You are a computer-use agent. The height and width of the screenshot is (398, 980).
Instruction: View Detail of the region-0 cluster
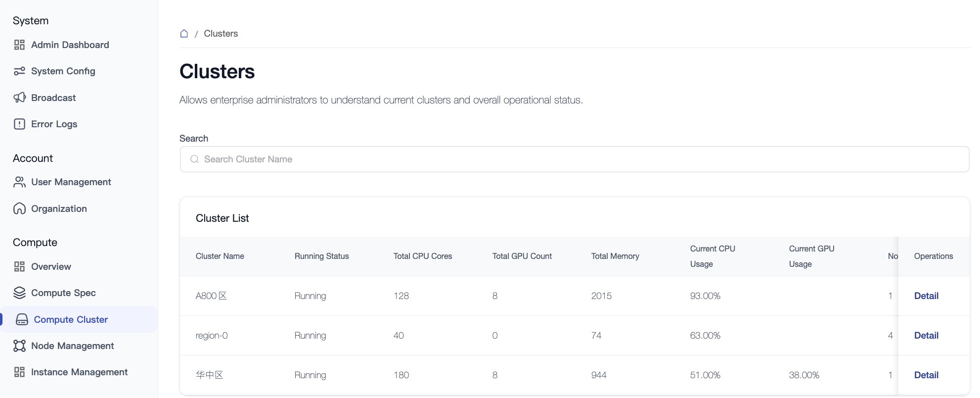point(926,336)
